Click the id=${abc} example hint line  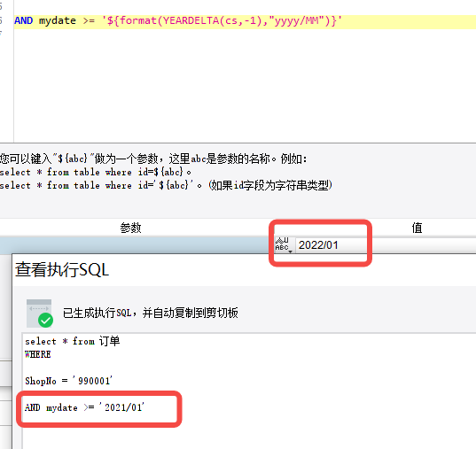coord(96,173)
